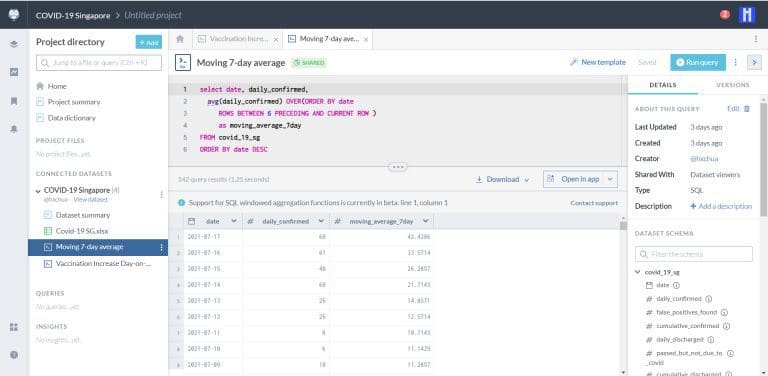Screen dimensions: 768x376
Task: Switch to the DETAILS tab
Action: tap(663, 85)
